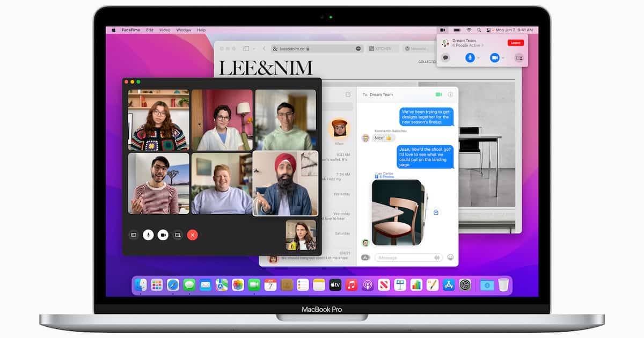Open messages bubble icon in Dream Team panel

pyautogui.click(x=445, y=57)
